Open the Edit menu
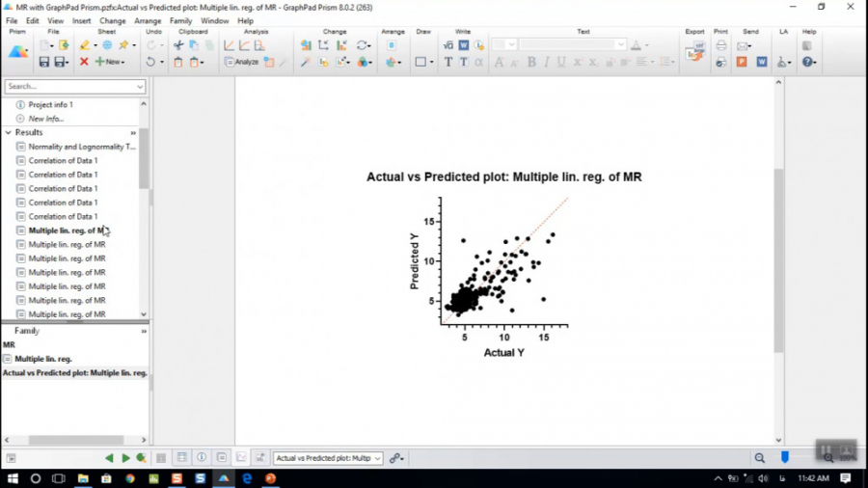Screen dimensions: 868x488 coord(33,21)
